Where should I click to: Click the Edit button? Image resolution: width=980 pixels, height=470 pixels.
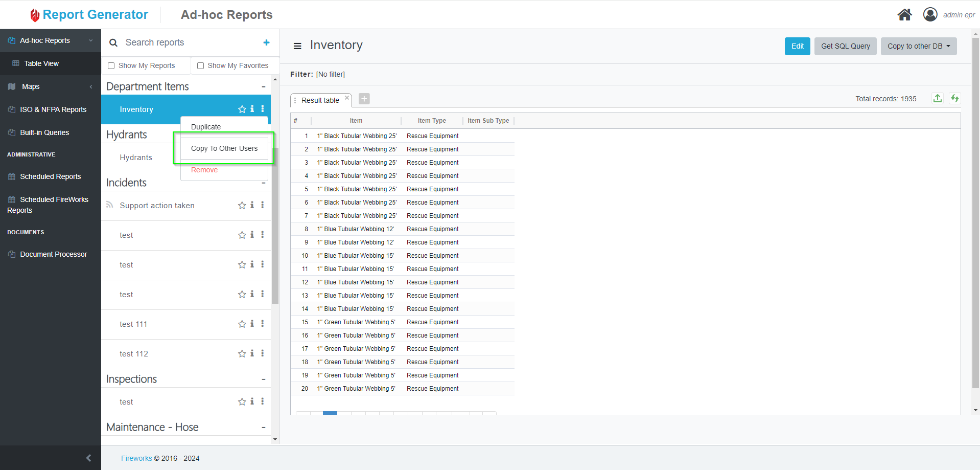(x=797, y=46)
